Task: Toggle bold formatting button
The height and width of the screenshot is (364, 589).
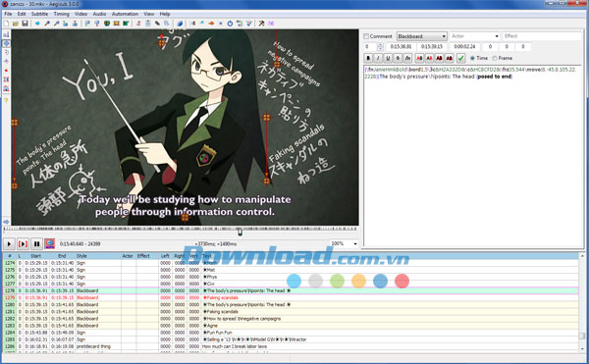Action: tap(368, 58)
